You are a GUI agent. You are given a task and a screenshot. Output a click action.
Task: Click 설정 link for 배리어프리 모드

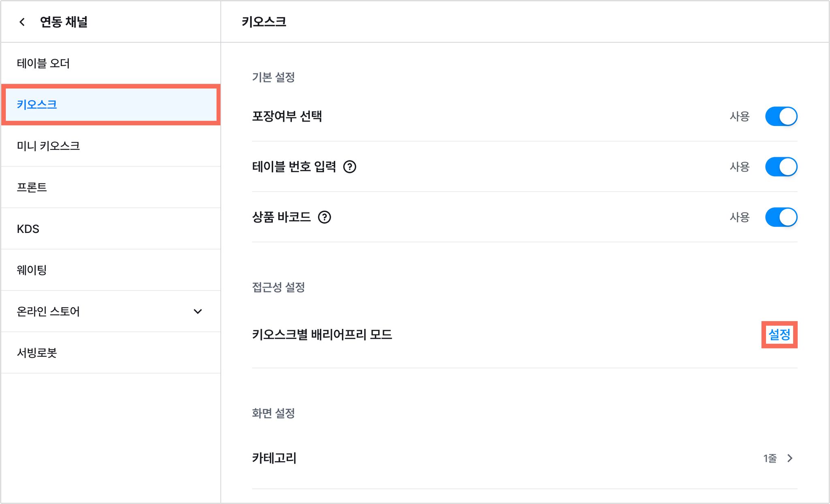[779, 335]
